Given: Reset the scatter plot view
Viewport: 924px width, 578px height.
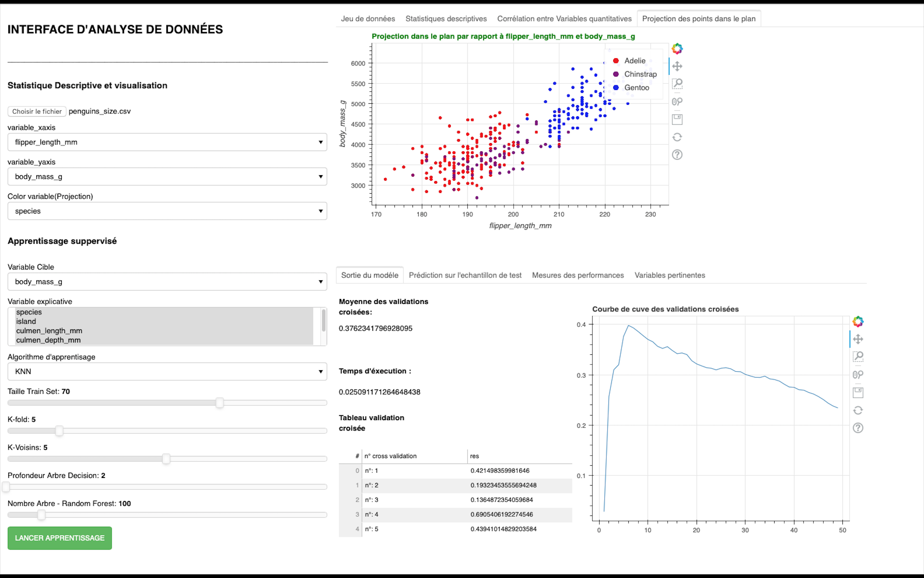Looking at the screenshot, I should pos(677,137).
